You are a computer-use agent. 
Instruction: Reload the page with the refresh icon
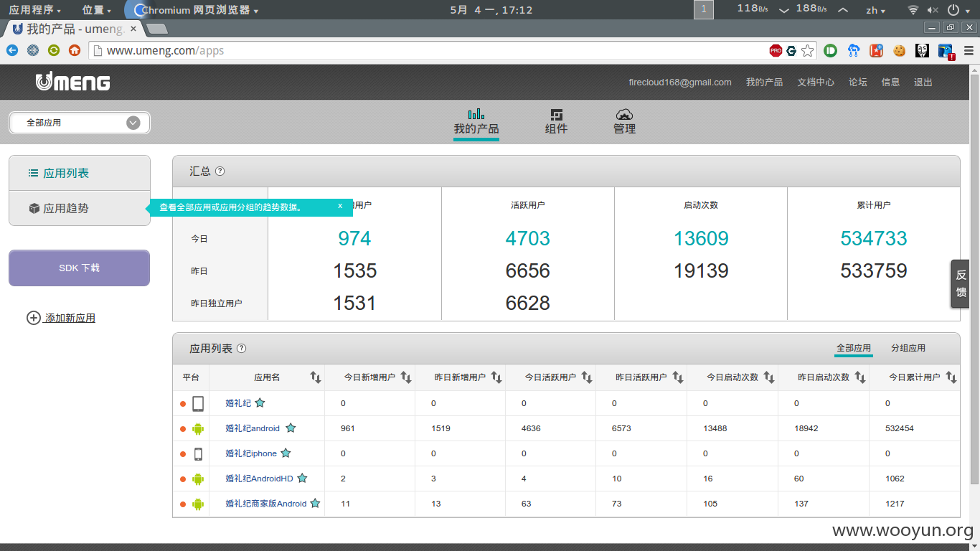(x=54, y=50)
